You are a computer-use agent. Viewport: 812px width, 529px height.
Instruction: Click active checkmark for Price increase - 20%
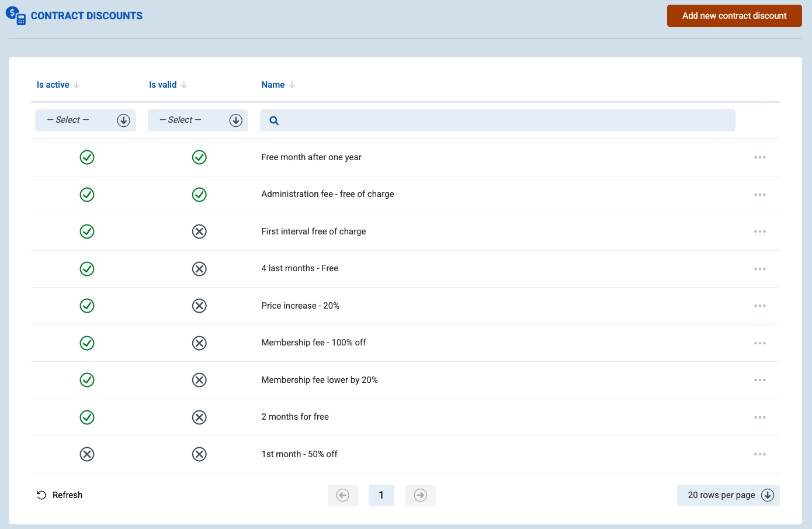tap(87, 306)
